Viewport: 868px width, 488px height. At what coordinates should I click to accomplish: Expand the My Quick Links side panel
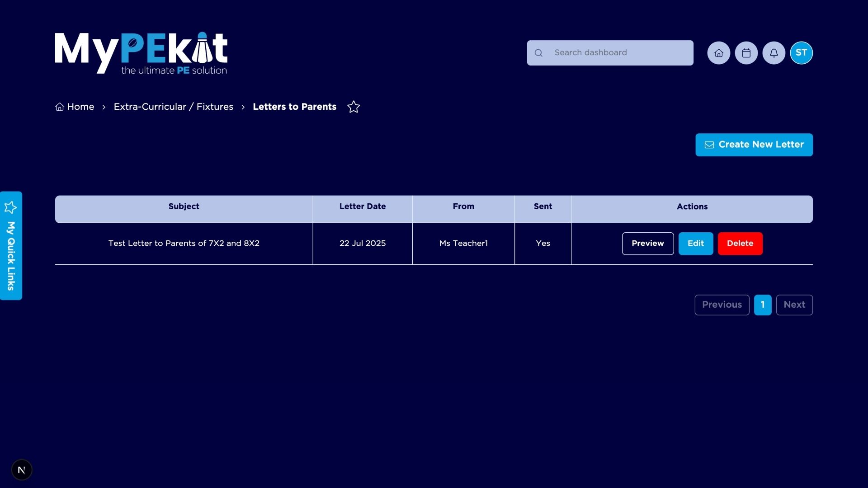pyautogui.click(x=11, y=256)
